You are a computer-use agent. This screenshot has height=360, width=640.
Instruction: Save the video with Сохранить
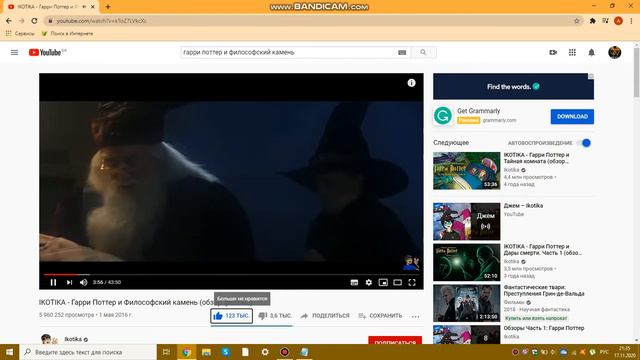click(x=380, y=316)
